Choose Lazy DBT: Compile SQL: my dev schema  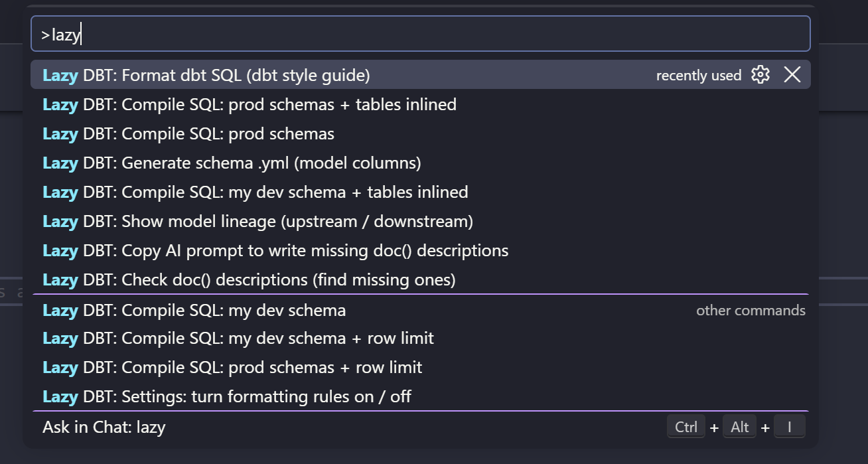pyautogui.click(x=421, y=309)
